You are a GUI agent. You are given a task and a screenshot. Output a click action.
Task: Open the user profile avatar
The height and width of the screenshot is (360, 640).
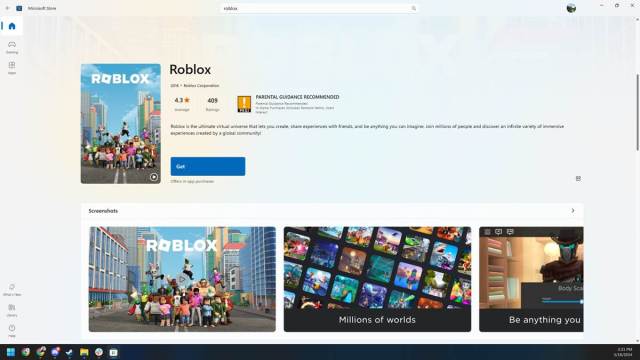(x=571, y=8)
